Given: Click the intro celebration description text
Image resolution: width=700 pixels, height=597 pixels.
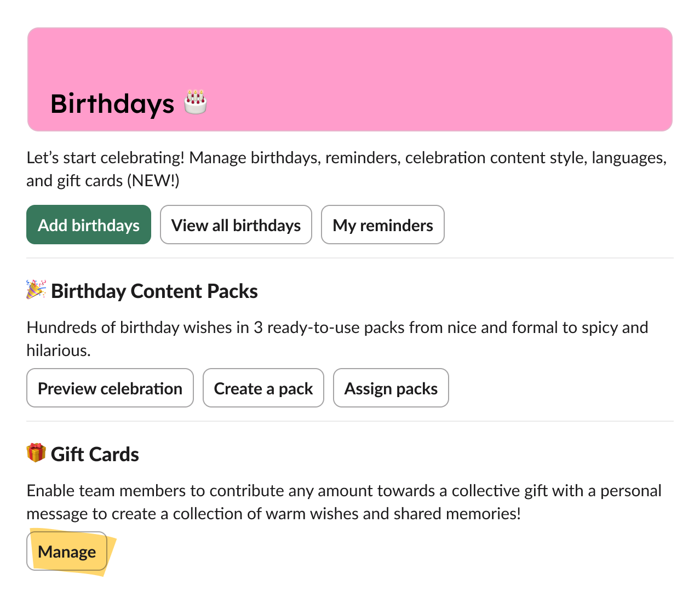Looking at the screenshot, I should pyautogui.click(x=346, y=169).
